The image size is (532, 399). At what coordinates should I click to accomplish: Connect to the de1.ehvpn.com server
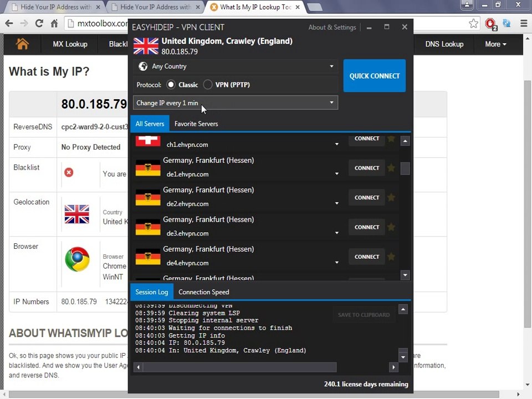tap(366, 167)
